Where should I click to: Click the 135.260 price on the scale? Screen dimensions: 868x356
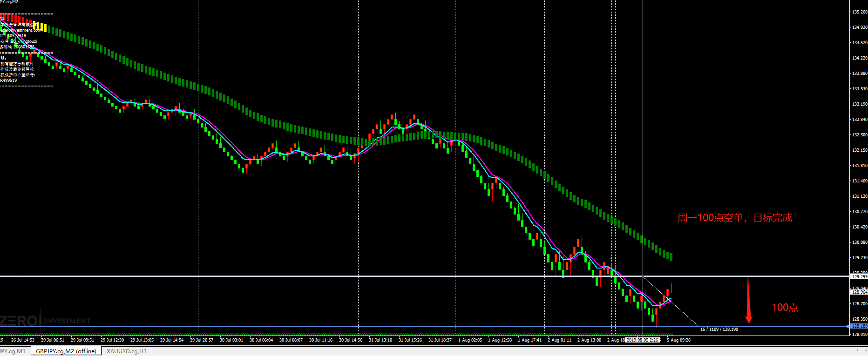pyautogui.click(x=860, y=12)
